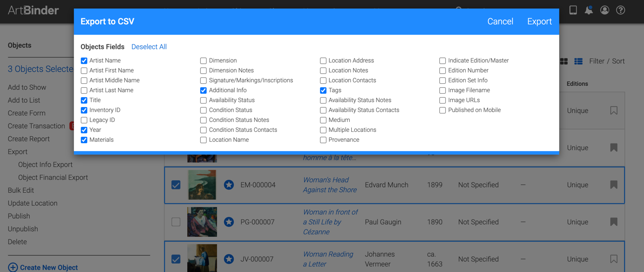
Task: Switch to grid view icon
Action: point(564,61)
